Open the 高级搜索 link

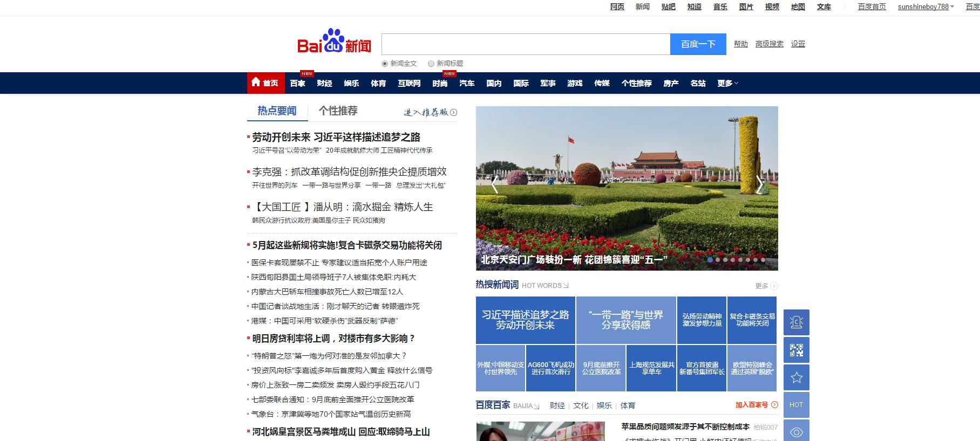770,44
